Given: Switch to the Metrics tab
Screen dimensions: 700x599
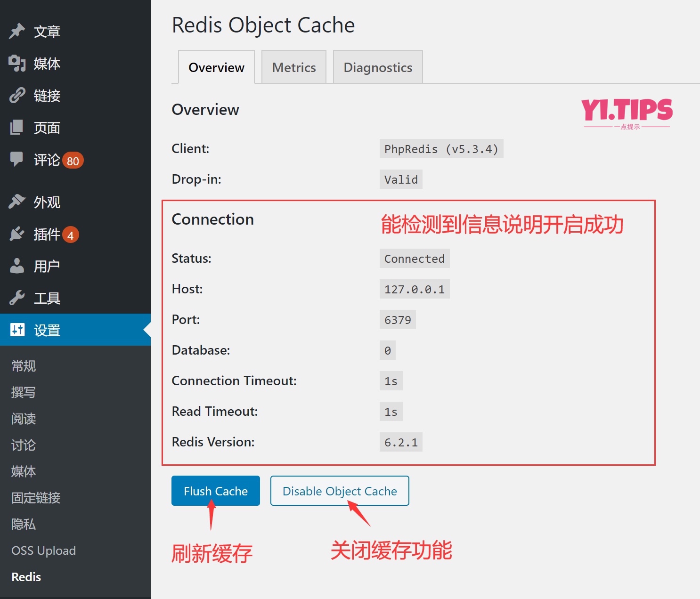Looking at the screenshot, I should [x=293, y=67].
